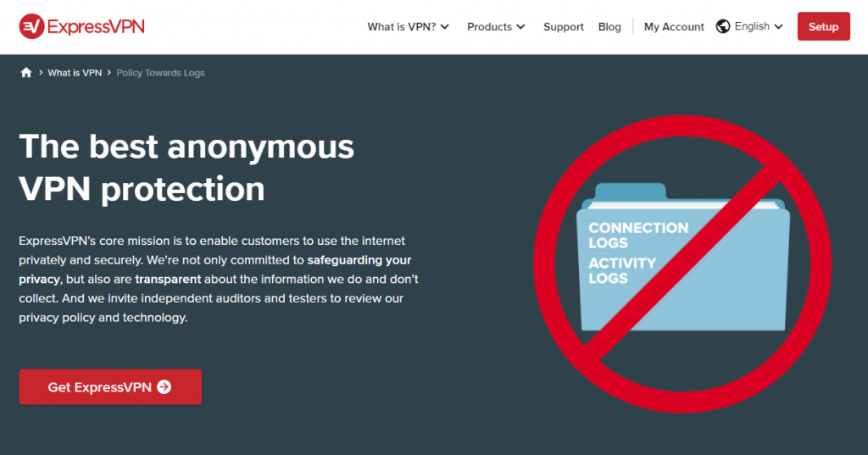Image resolution: width=868 pixels, height=455 pixels.
Task: Click the home breadcrumb icon
Action: point(26,73)
